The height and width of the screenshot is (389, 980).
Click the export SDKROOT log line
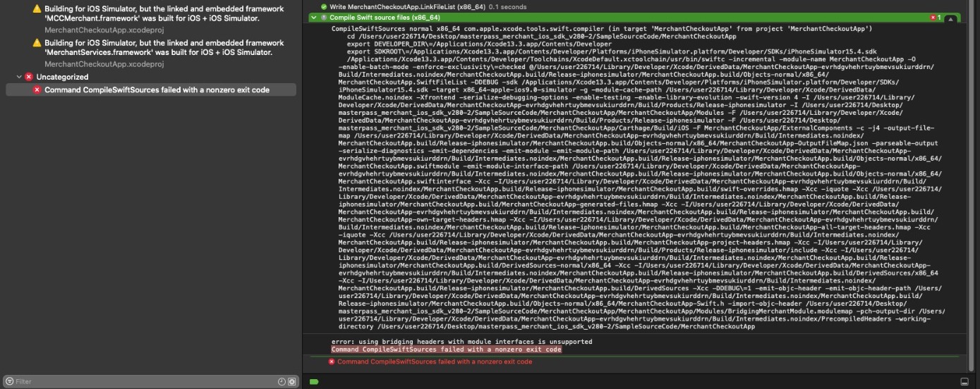point(612,52)
